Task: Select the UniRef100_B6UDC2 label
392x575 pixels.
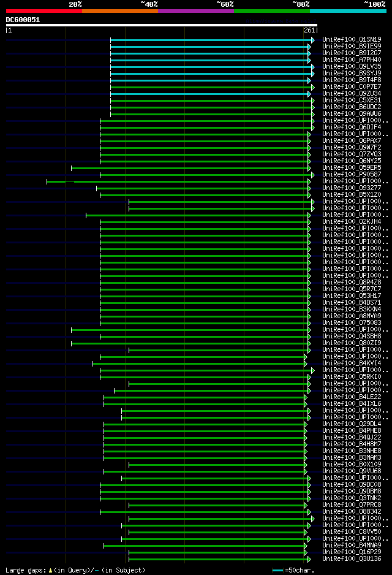Action: point(352,107)
